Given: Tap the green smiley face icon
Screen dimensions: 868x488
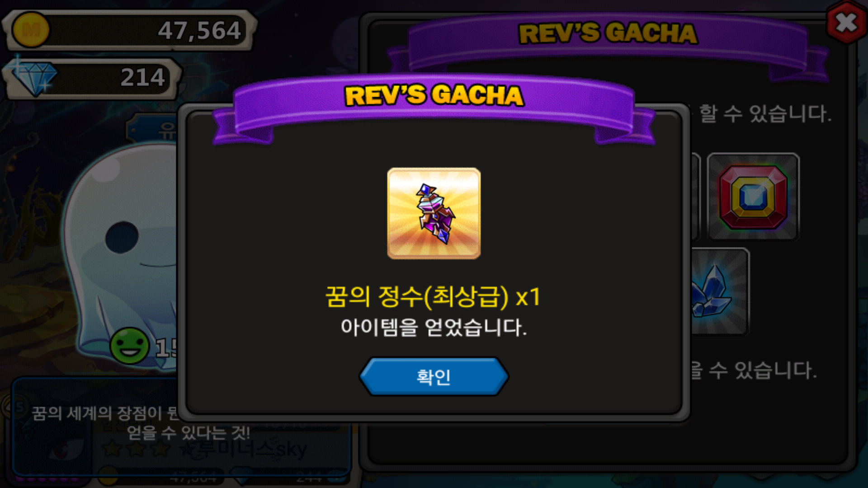Looking at the screenshot, I should coord(130,346).
